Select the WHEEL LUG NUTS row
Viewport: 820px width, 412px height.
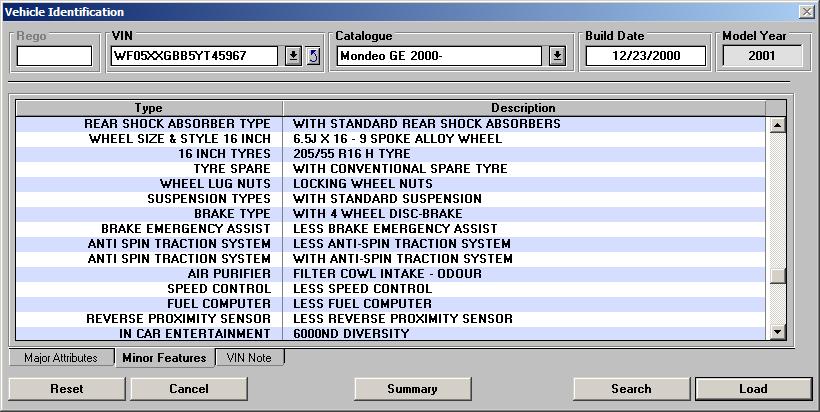(x=390, y=184)
